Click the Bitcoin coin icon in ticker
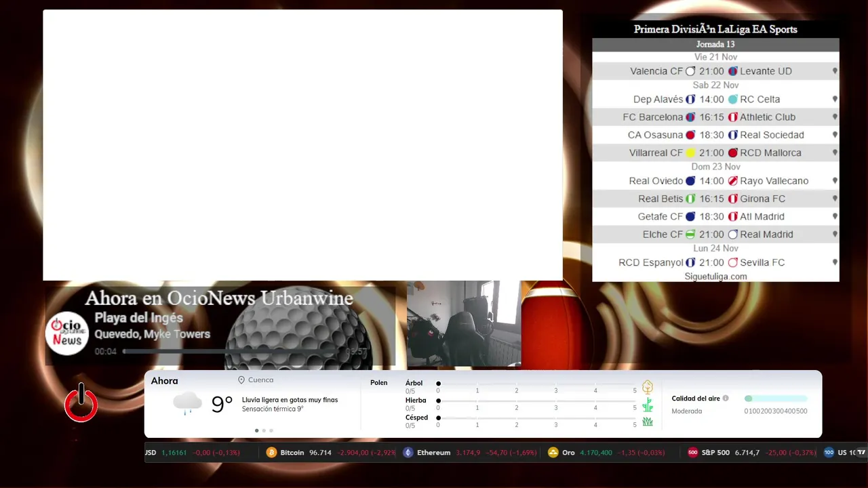Image resolution: width=868 pixels, height=488 pixels. 271,453
